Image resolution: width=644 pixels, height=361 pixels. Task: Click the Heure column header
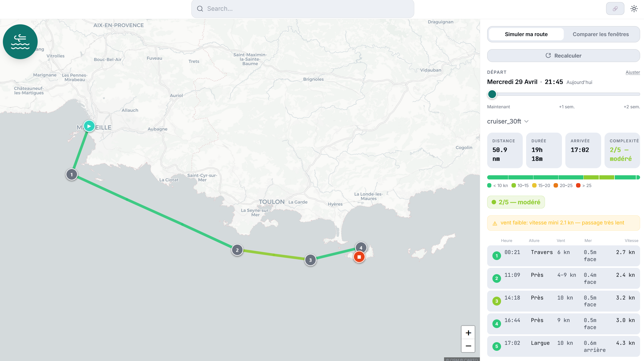coord(507,240)
